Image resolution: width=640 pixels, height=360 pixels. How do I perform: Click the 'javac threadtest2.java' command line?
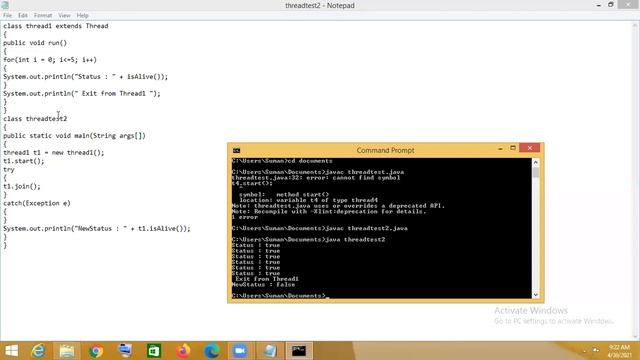[x=320, y=228]
